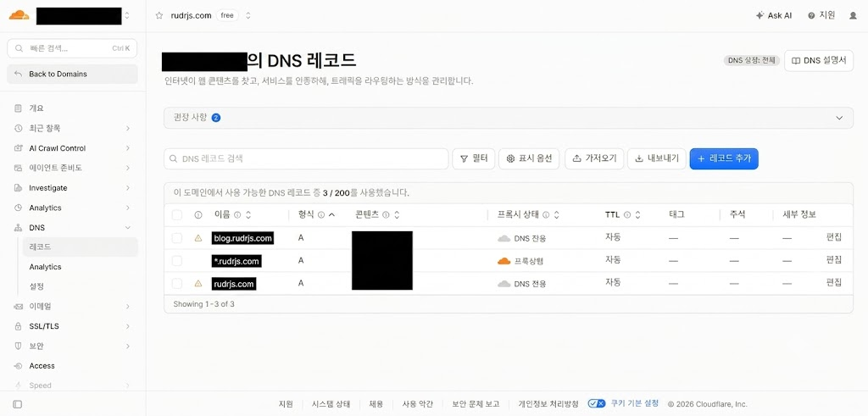The image size is (868, 416).
Task: Click the 레코드 추가 button
Action: (724, 158)
